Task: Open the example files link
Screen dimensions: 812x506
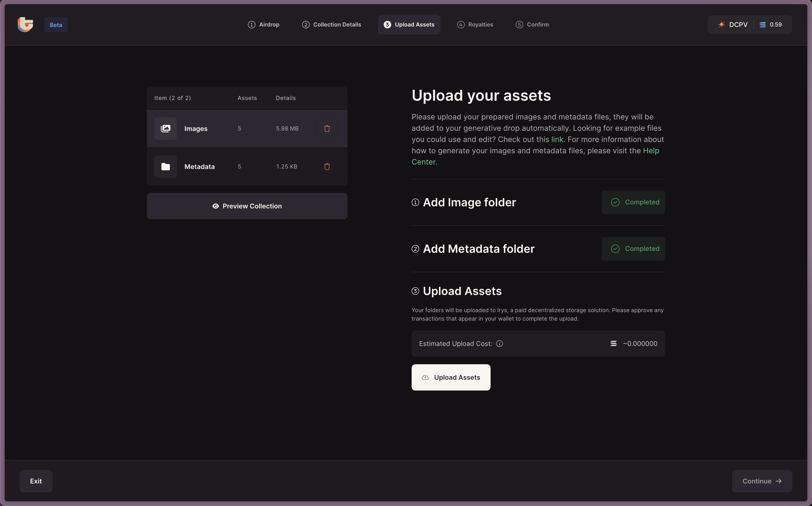Action: (557, 140)
